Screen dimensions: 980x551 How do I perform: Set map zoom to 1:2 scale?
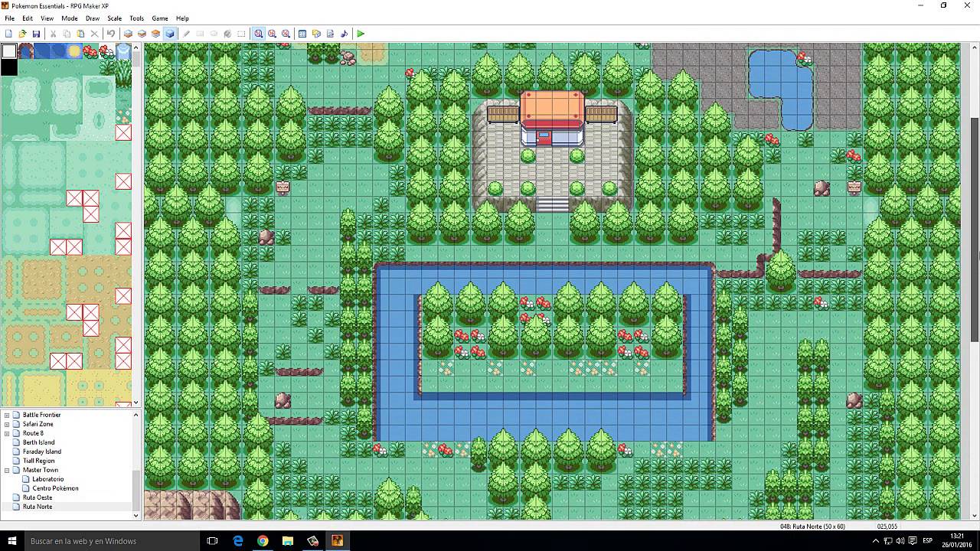click(x=272, y=34)
